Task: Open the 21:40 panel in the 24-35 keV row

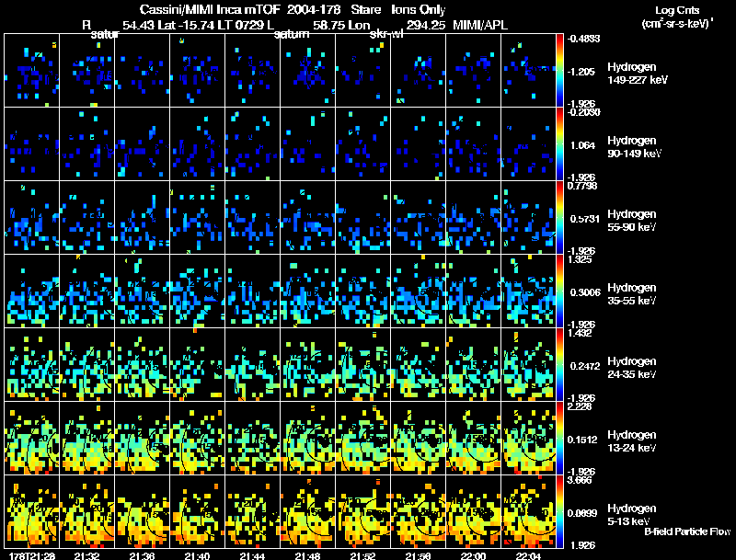Action: tap(197, 365)
